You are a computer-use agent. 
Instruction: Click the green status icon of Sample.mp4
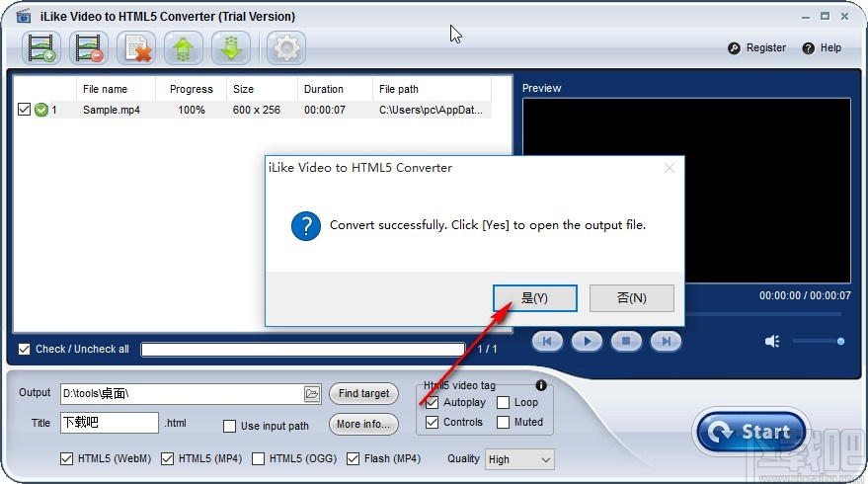pyautogui.click(x=40, y=110)
